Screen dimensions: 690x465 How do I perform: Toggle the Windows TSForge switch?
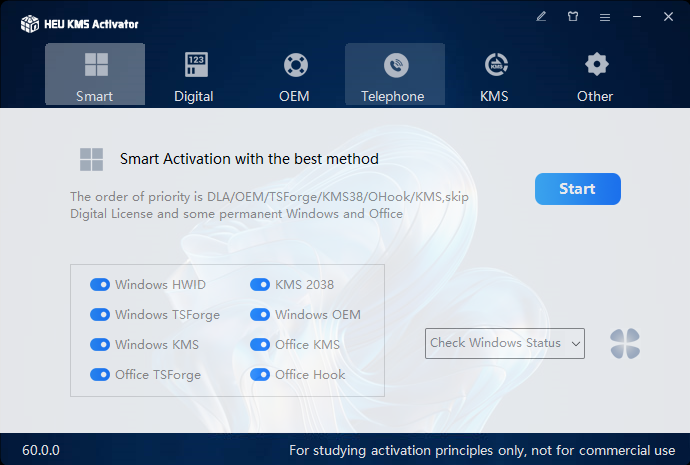point(100,315)
